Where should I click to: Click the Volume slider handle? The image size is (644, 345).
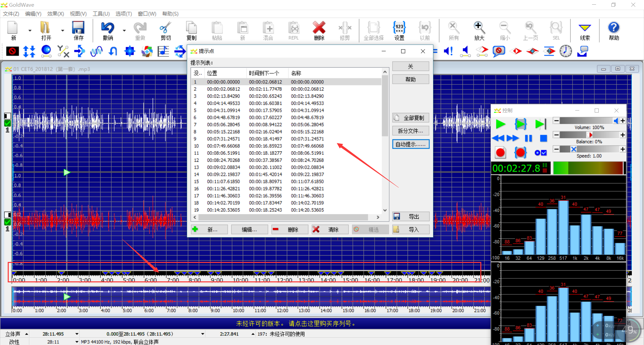pos(616,121)
